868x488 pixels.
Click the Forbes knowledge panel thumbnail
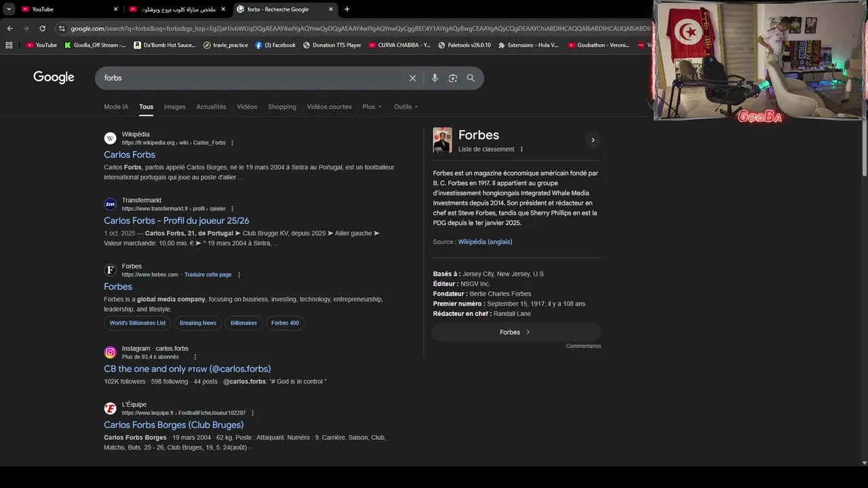click(442, 140)
